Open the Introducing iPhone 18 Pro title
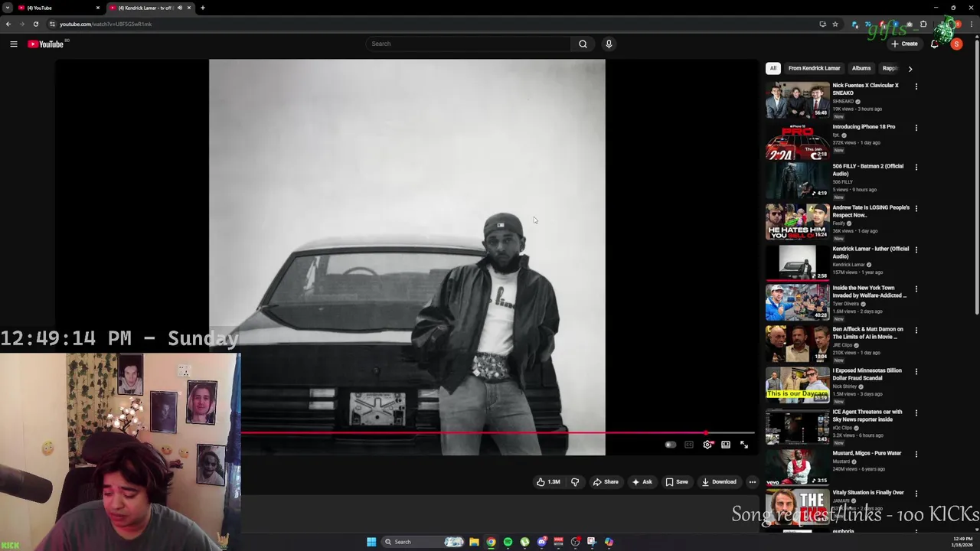 (x=864, y=127)
